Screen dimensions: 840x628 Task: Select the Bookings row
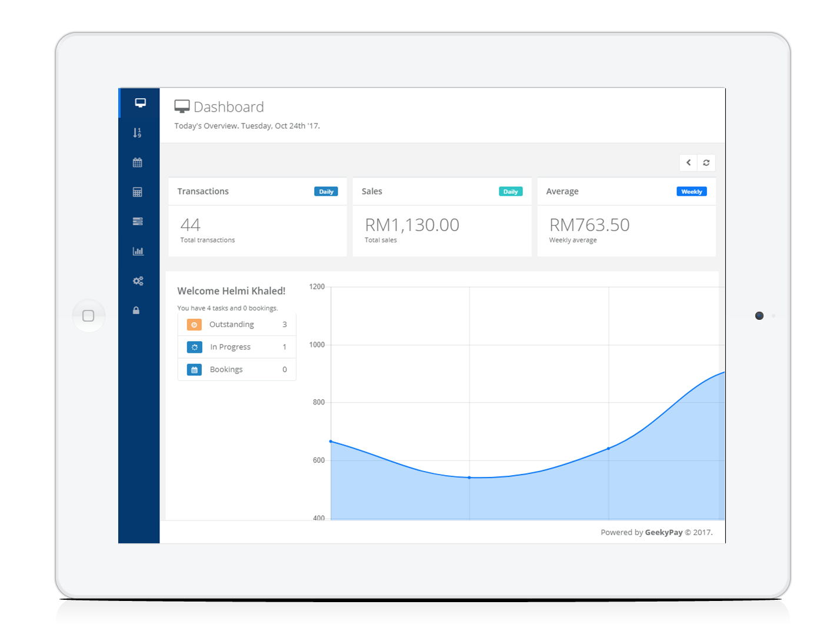[x=237, y=369]
